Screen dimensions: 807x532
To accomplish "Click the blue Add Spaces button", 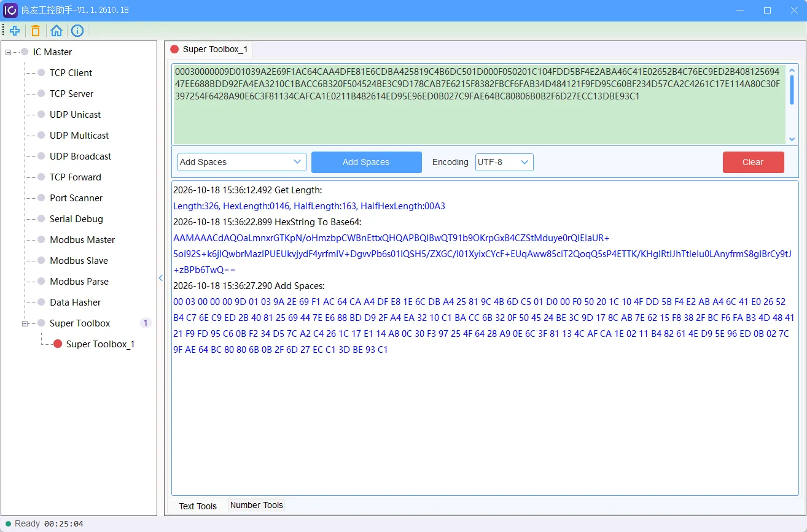I will (x=367, y=162).
